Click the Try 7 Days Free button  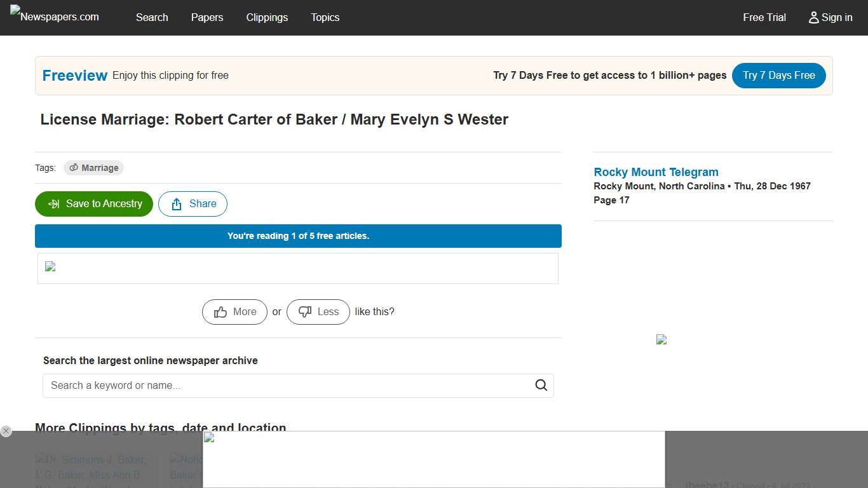click(778, 75)
